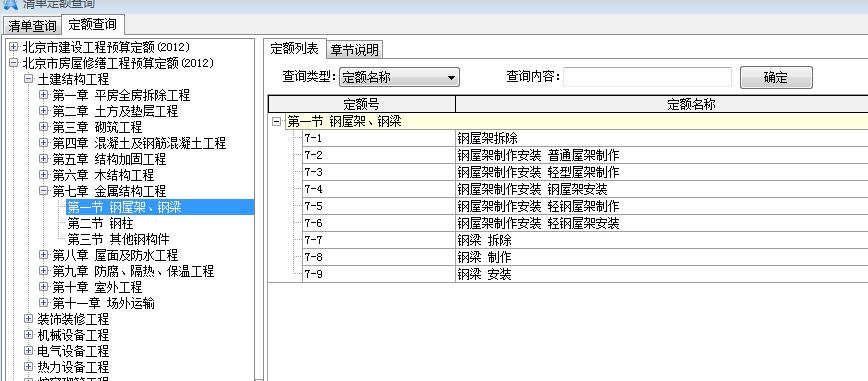Open the 查询类型 dropdown showing 定额名称
868x381 pixels.
[x=399, y=78]
